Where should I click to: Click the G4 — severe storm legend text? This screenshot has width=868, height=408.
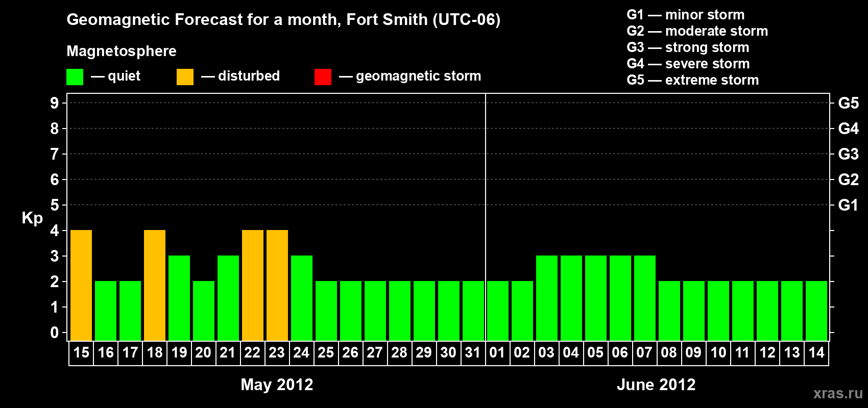(x=688, y=64)
